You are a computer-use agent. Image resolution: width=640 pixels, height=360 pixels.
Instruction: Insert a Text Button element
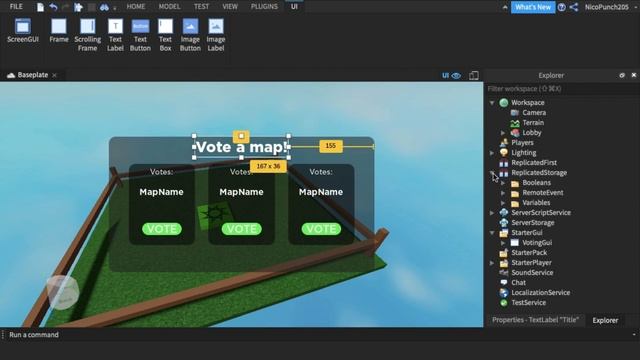coord(140,35)
